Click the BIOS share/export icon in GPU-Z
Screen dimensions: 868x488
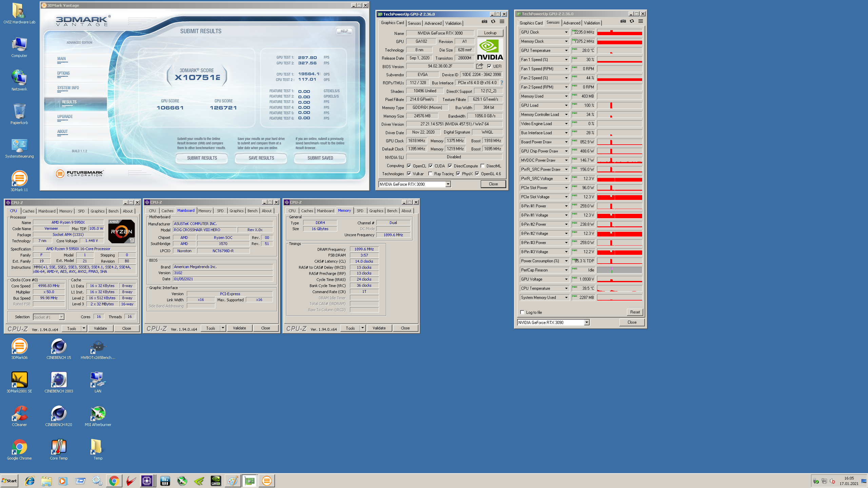tap(479, 66)
